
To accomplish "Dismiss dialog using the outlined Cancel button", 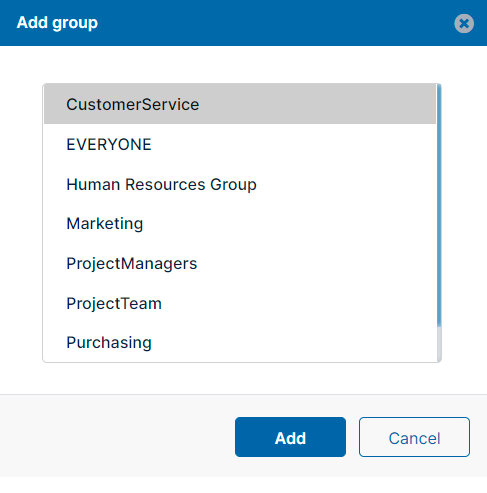I will (x=414, y=437).
